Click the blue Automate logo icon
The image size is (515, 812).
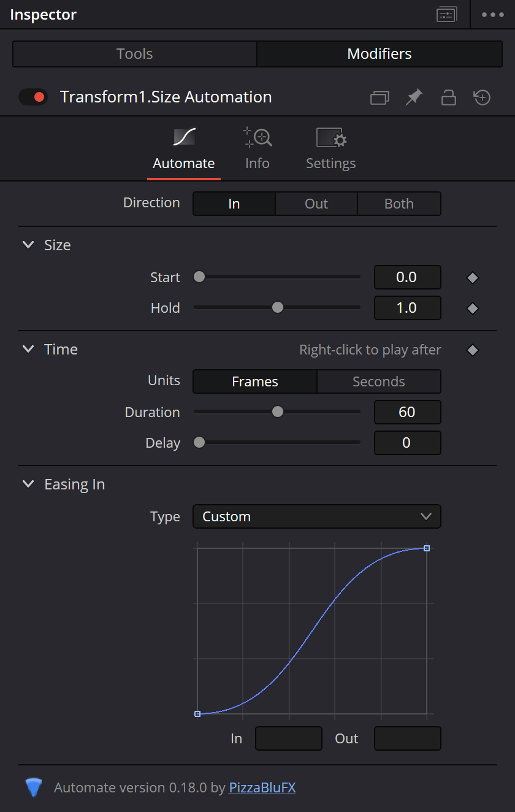pyautogui.click(x=34, y=787)
